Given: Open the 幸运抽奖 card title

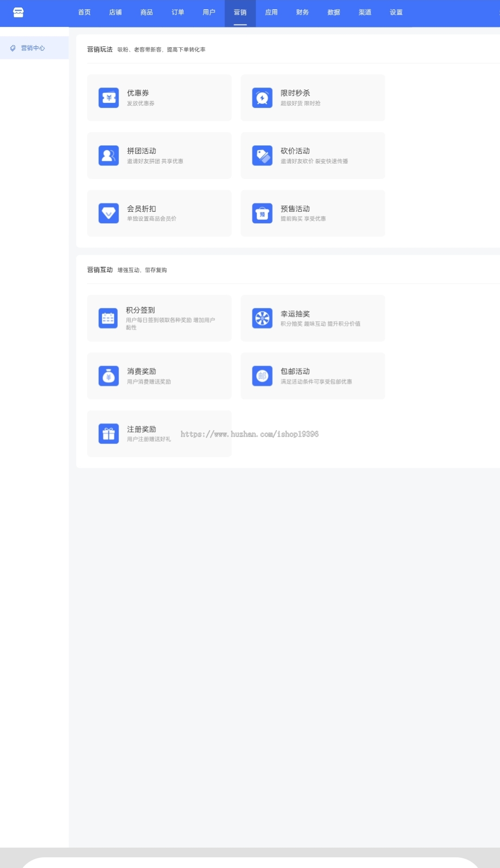Looking at the screenshot, I should [x=295, y=314].
